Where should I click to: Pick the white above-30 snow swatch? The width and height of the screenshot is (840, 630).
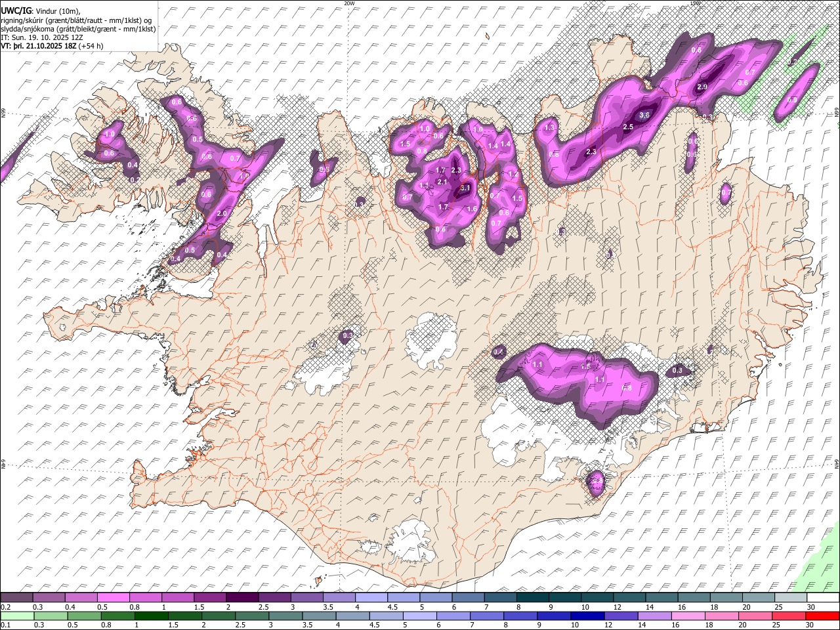click(x=824, y=597)
